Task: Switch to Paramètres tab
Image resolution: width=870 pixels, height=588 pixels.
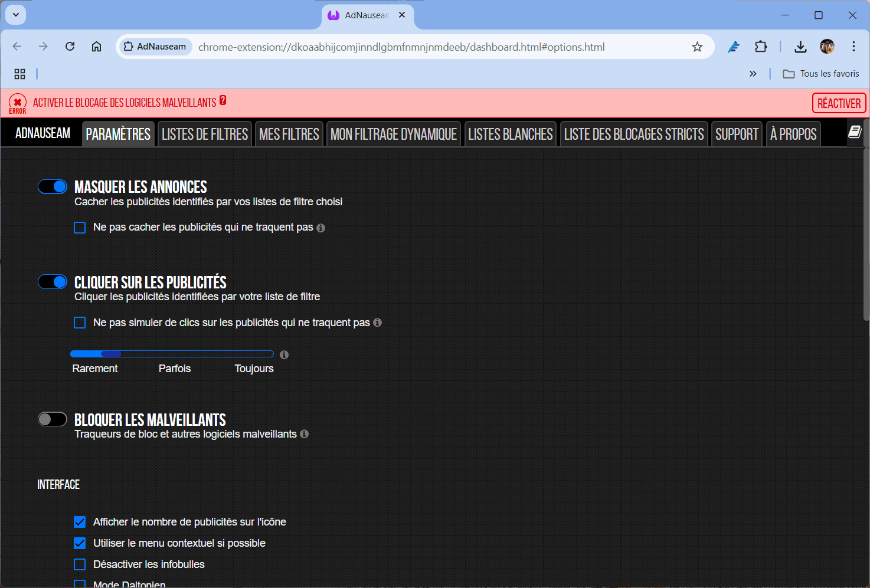Action: [x=118, y=134]
